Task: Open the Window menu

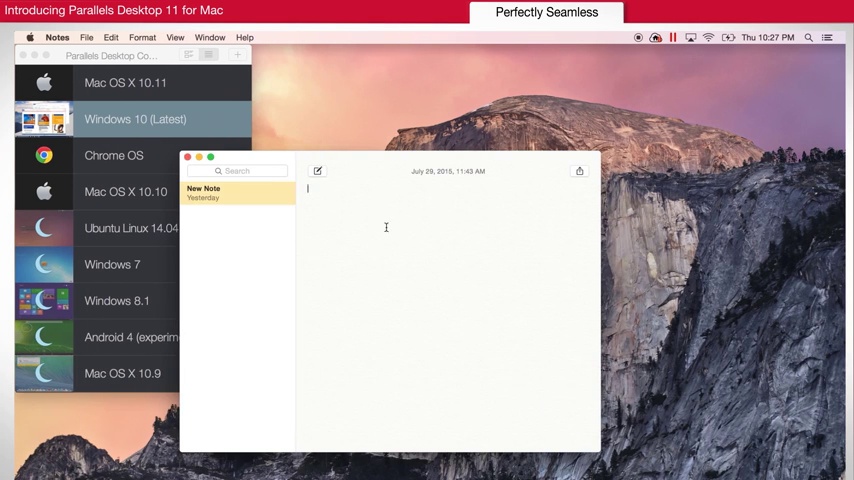Action: click(210, 38)
